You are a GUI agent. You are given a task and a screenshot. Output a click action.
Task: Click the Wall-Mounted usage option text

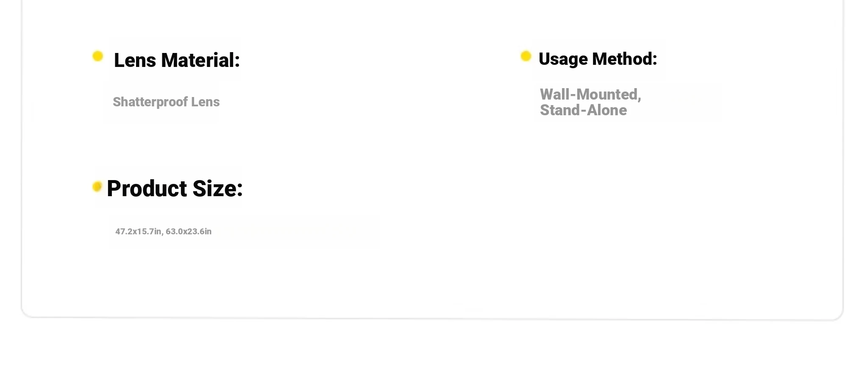pyautogui.click(x=590, y=94)
